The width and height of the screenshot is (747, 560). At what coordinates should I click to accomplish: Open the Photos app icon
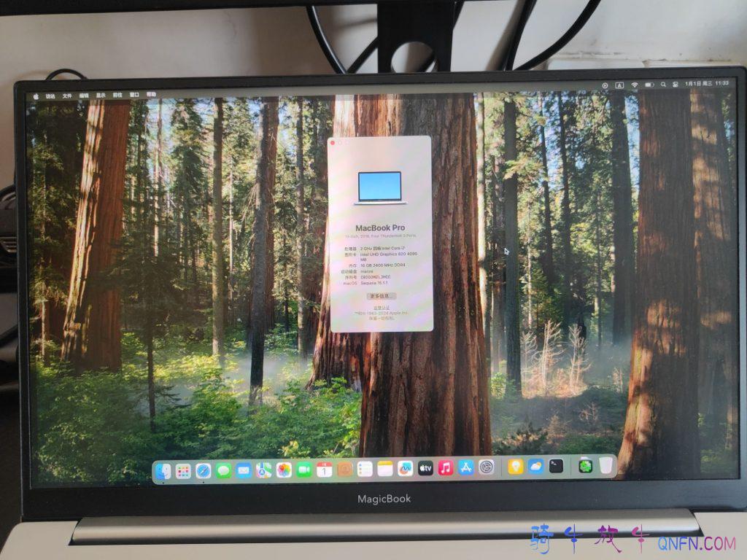(284, 470)
